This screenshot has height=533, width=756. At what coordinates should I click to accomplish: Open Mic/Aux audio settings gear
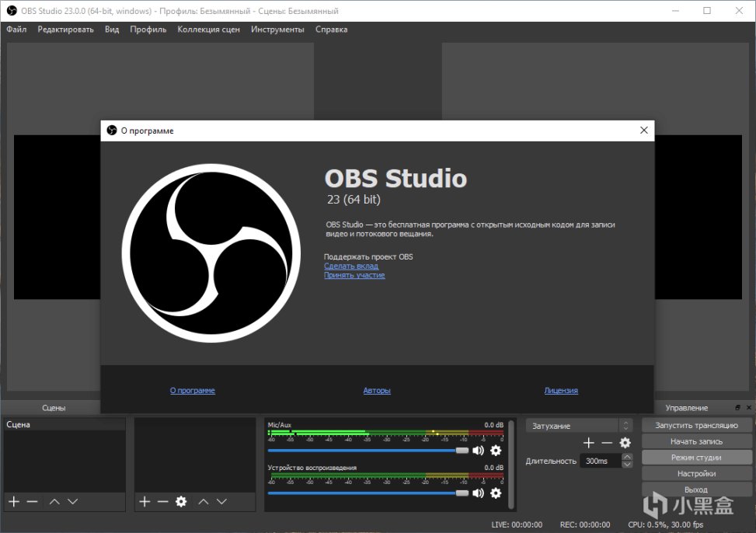click(496, 450)
